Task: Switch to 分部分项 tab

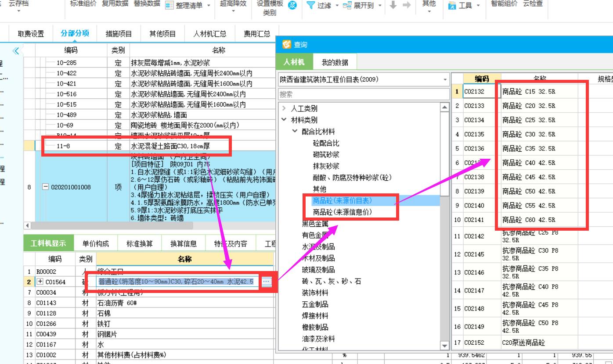Action: point(75,33)
